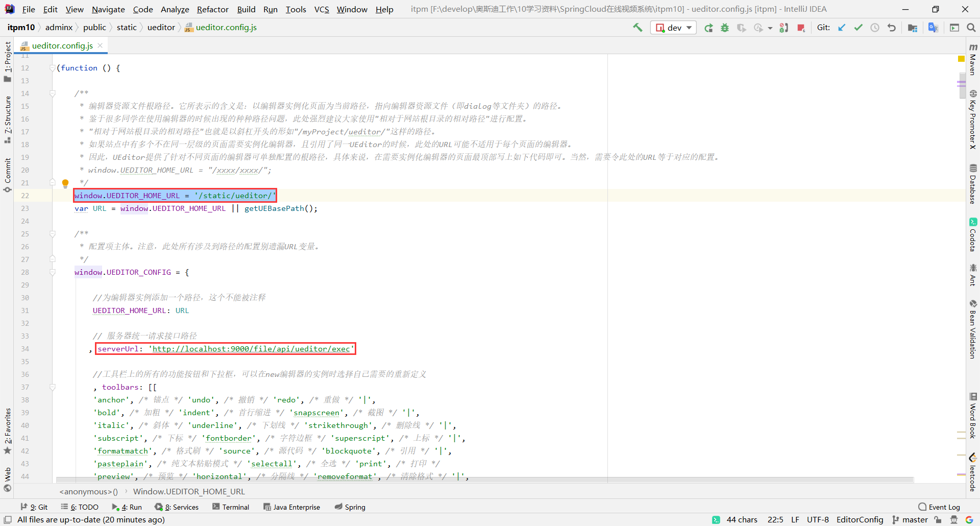Toggle read-only lock icon in status bar
This screenshot has height=526, width=980.
tap(938, 519)
